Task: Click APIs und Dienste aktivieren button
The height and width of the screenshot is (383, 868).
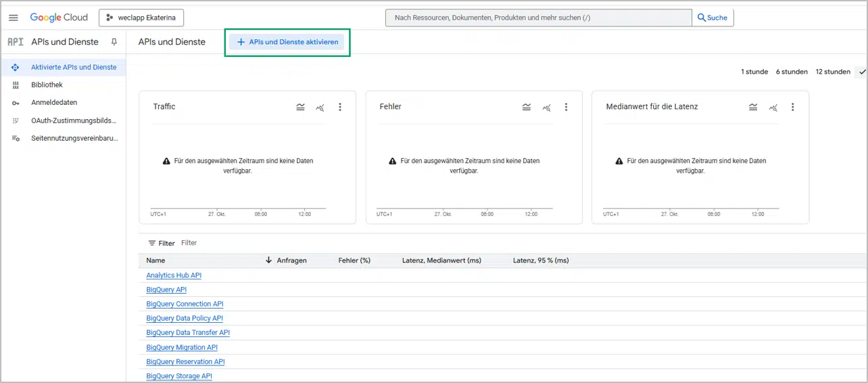Action: click(x=287, y=42)
